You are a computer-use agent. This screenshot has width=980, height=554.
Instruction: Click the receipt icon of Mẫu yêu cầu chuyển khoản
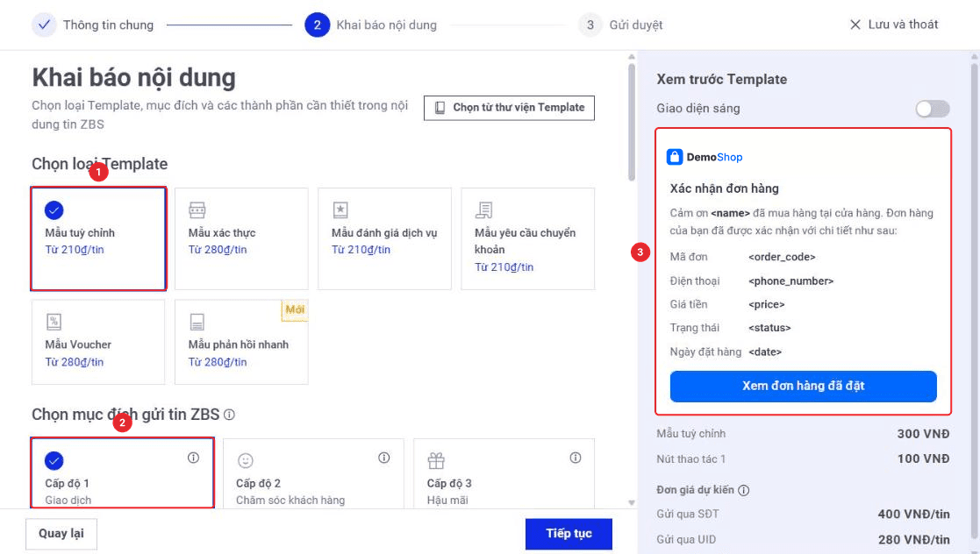coord(483,210)
